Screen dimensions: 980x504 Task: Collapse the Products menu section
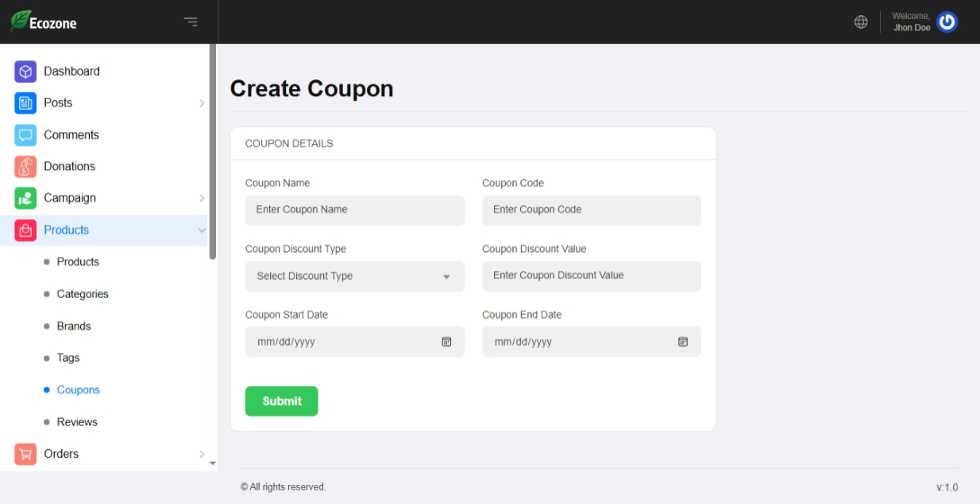pyautogui.click(x=201, y=231)
